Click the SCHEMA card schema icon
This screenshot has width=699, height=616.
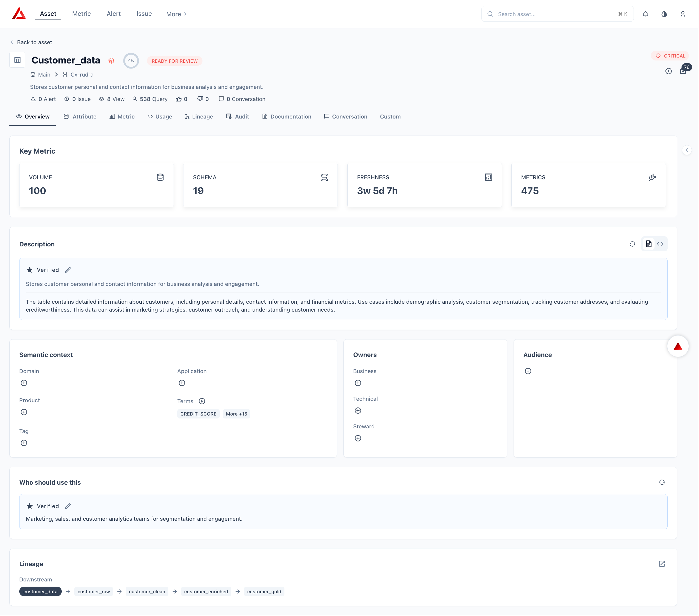point(324,178)
